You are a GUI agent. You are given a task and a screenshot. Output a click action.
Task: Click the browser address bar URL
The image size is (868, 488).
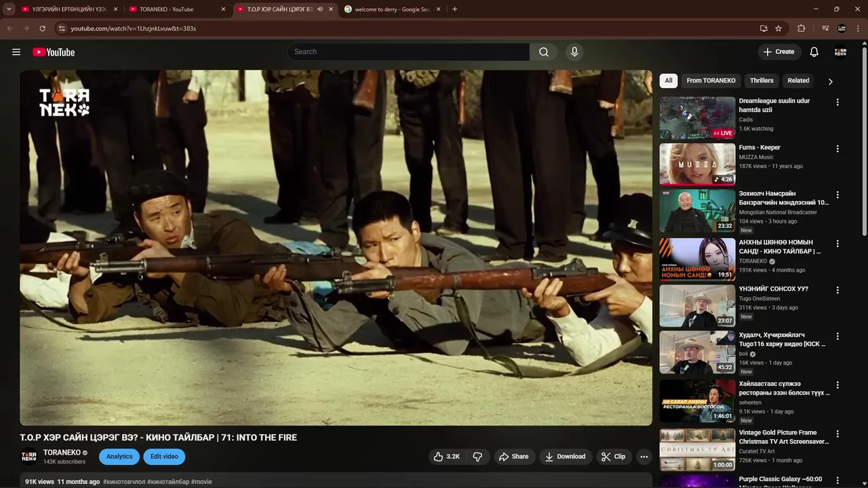pos(134,28)
